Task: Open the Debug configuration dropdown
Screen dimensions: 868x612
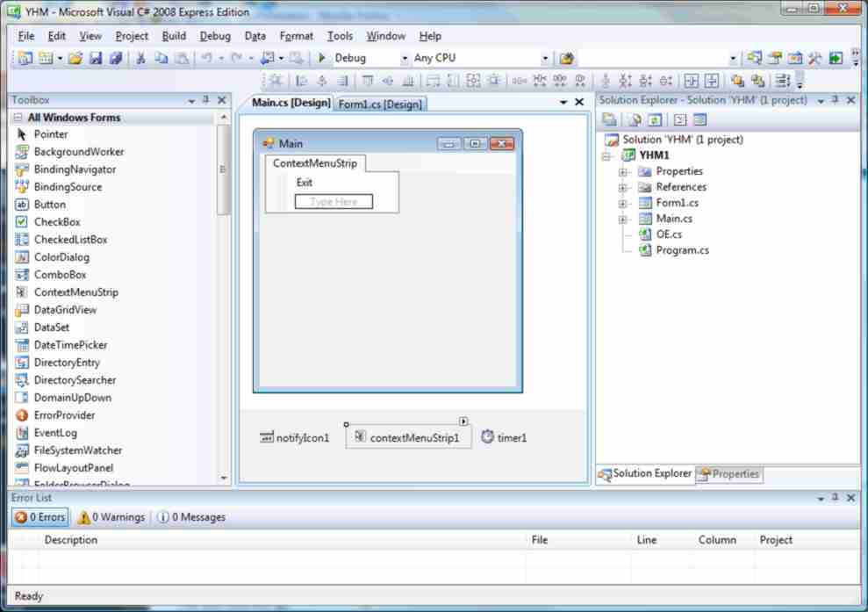Action: [x=405, y=58]
